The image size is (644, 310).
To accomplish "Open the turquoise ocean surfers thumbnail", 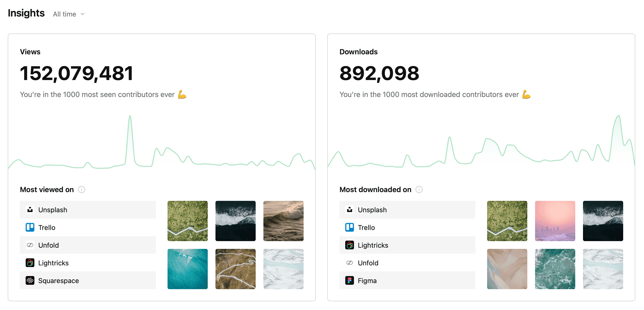I will [x=187, y=269].
